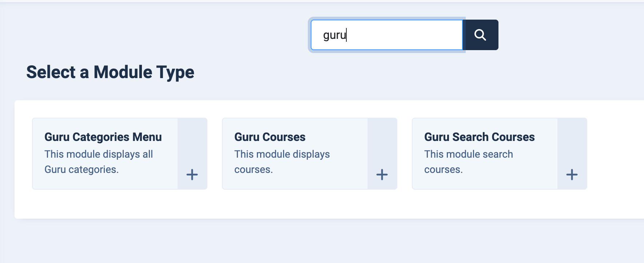Add the Guru Categories Menu module via plus icon
Viewport: 644px width, 263px height.
click(x=192, y=175)
